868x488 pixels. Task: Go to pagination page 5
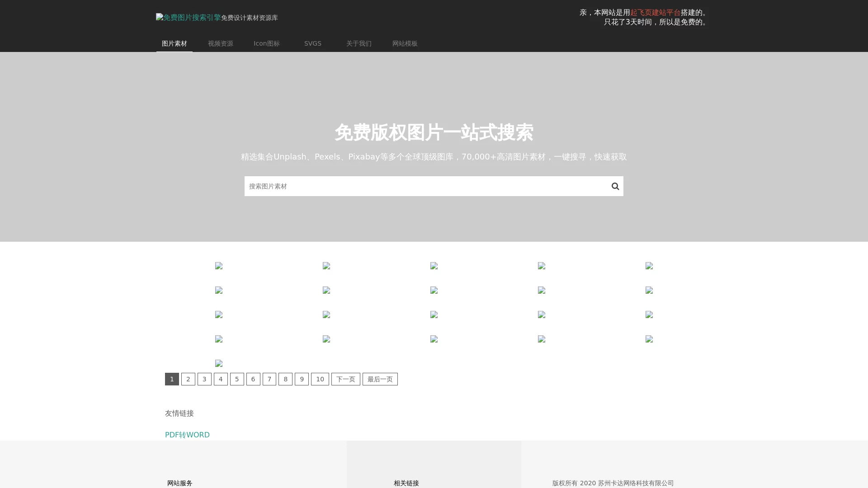pyautogui.click(x=237, y=379)
